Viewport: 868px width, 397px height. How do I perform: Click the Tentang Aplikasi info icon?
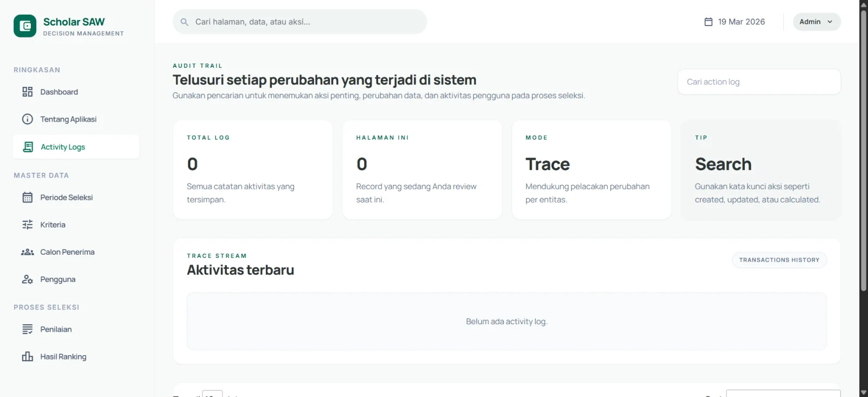coord(27,119)
